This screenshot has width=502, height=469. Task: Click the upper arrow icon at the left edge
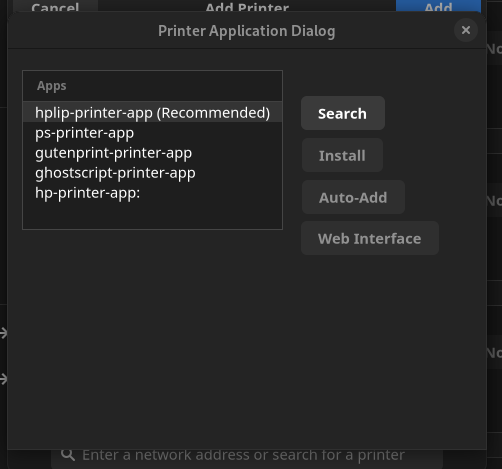coord(3,333)
